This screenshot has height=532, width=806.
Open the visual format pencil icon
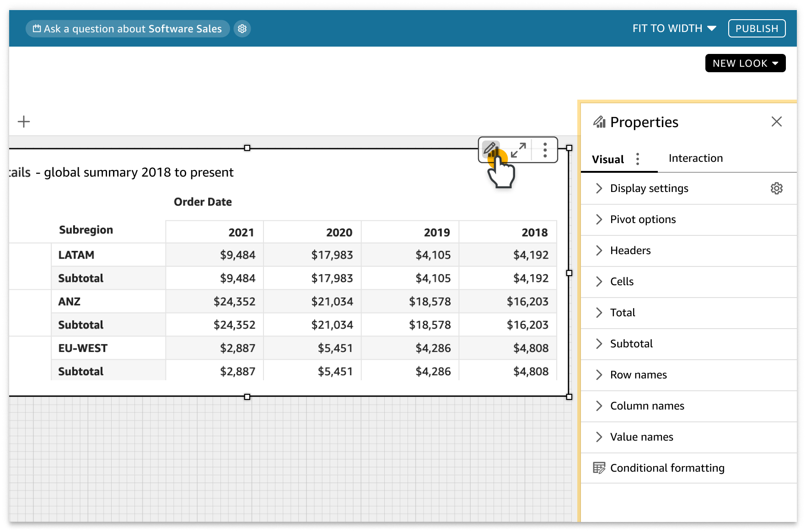491,149
